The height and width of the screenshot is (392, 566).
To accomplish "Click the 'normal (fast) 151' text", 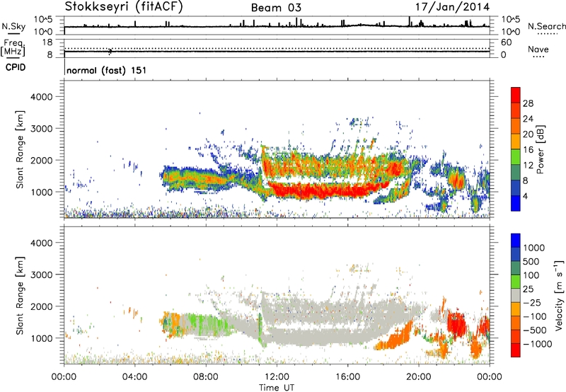I will coord(107,70).
